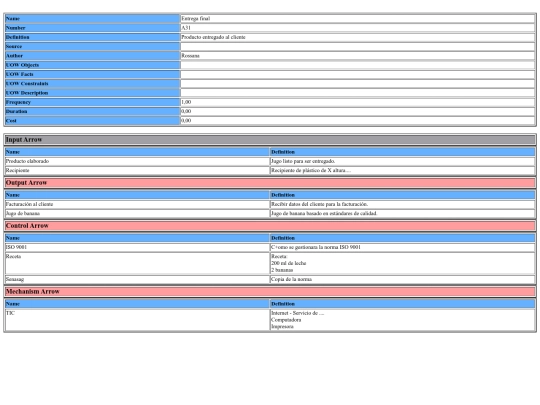This screenshot has height=405, width=540.
Task: Click the 'Output Arrow' section header
Action: click(x=270, y=183)
